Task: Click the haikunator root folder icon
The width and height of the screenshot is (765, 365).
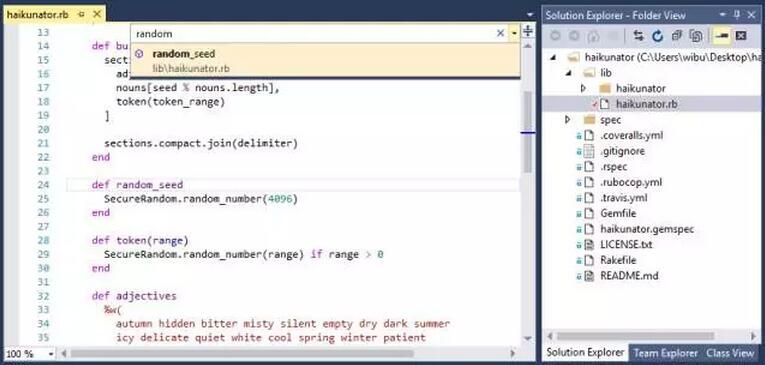Action: pyautogui.click(x=574, y=58)
